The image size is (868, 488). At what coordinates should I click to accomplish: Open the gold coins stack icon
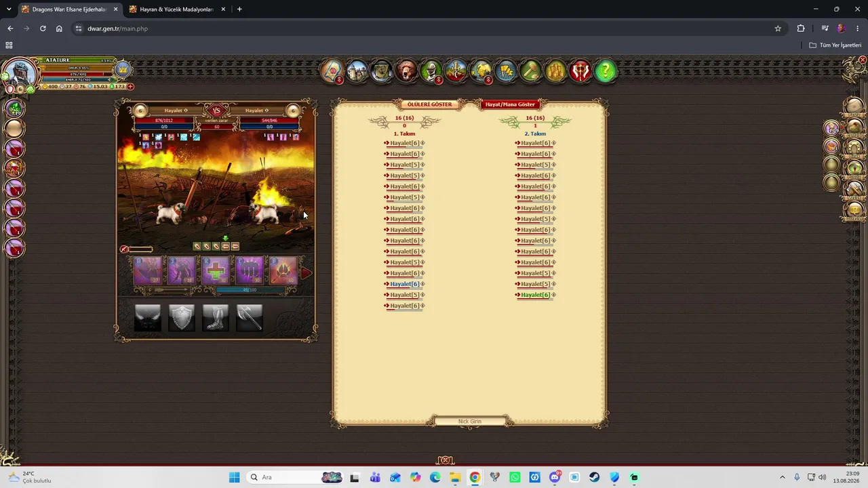click(555, 70)
